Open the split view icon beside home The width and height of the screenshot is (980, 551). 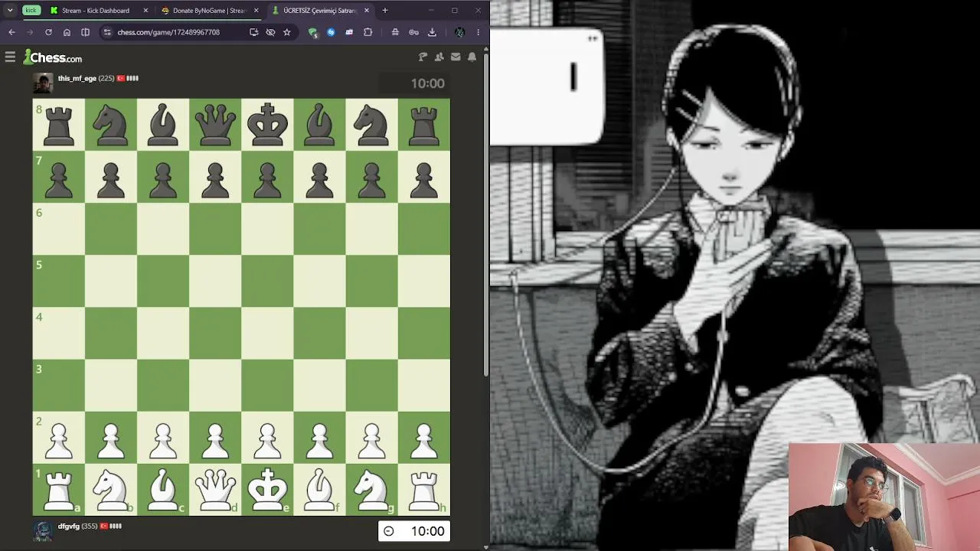pos(85,32)
